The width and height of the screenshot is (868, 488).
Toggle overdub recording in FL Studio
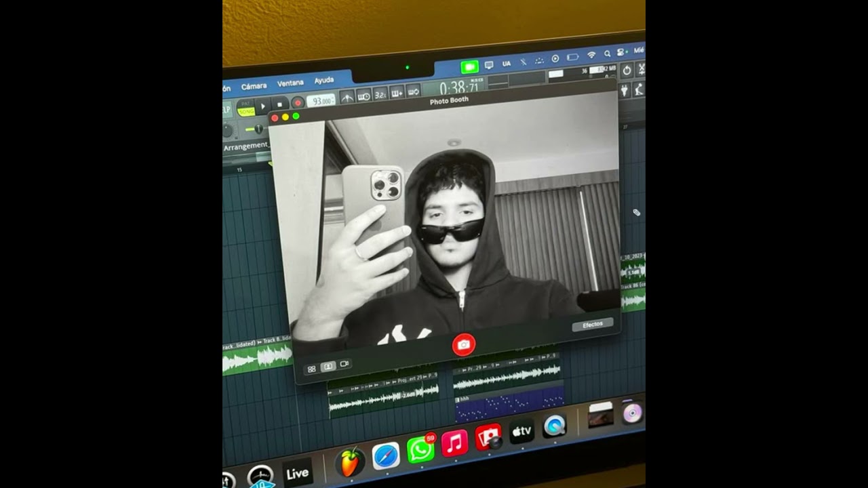pyautogui.click(x=397, y=92)
